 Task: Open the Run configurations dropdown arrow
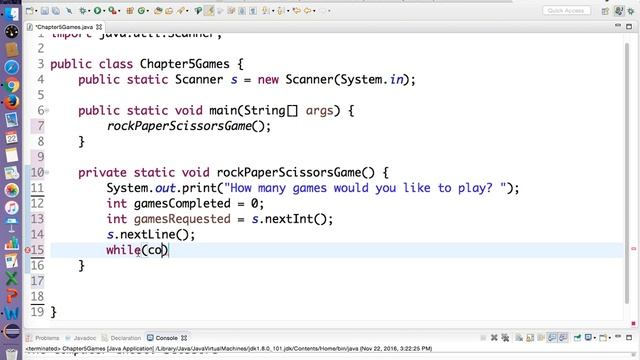pos(104,11)
